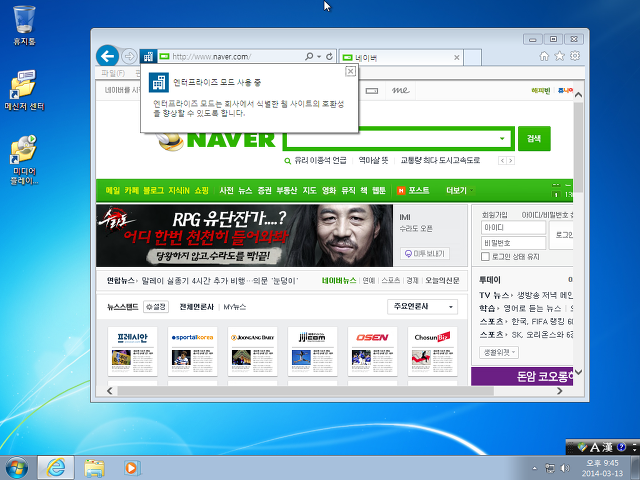Select the 전체언론사 tab

pyautogui.click(x=196, y=307)
